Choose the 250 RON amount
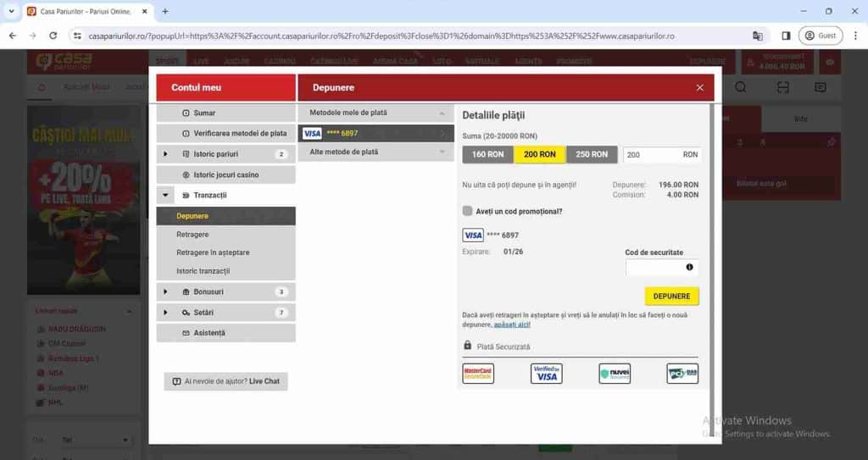 pyautogui.click(x=591, y=154)
